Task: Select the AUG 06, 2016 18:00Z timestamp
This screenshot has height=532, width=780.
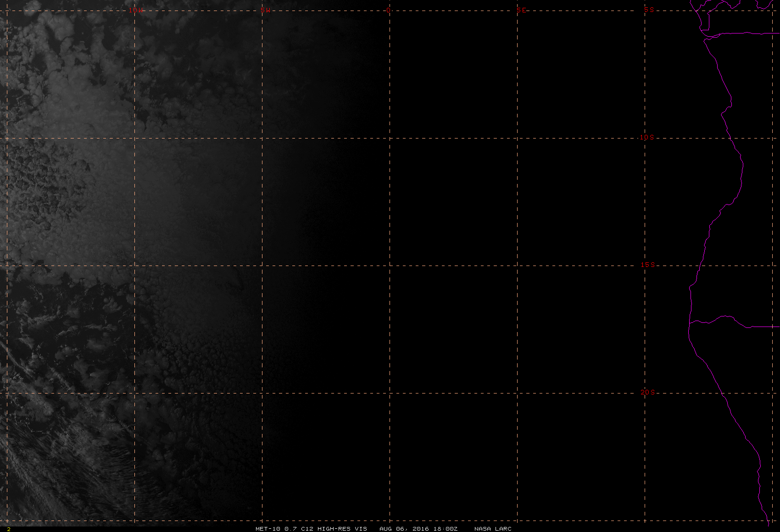Action: point(418,529)
